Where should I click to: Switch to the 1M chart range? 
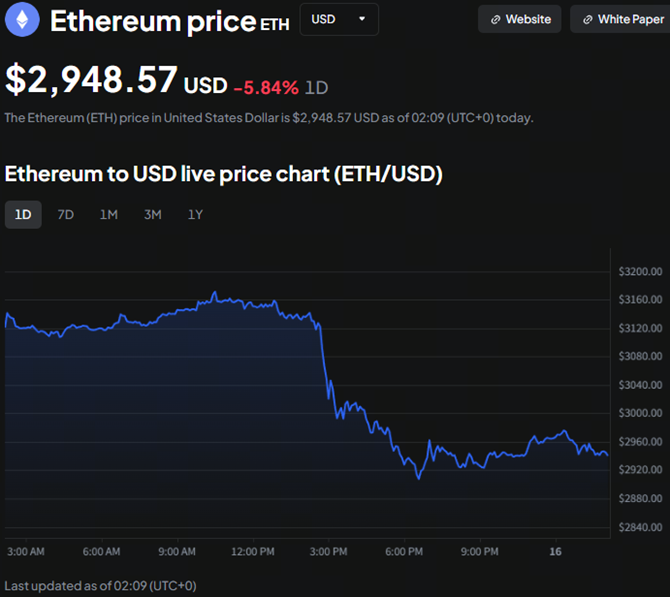click(109, 214)
